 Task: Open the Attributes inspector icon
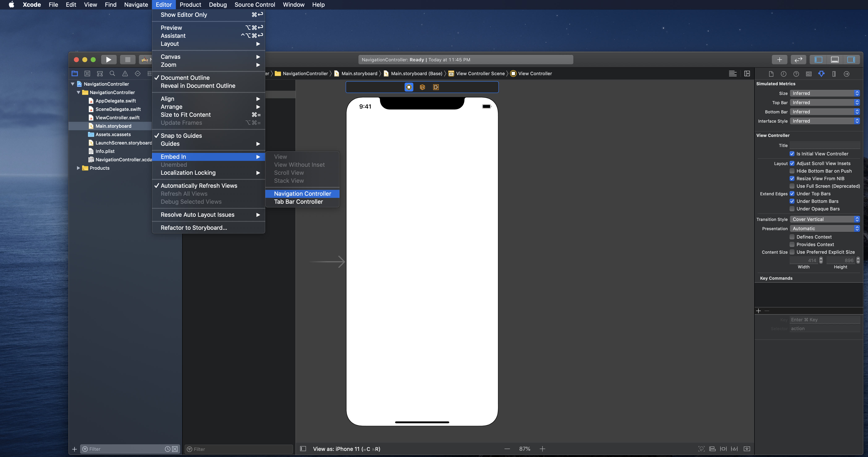[821, 74]
